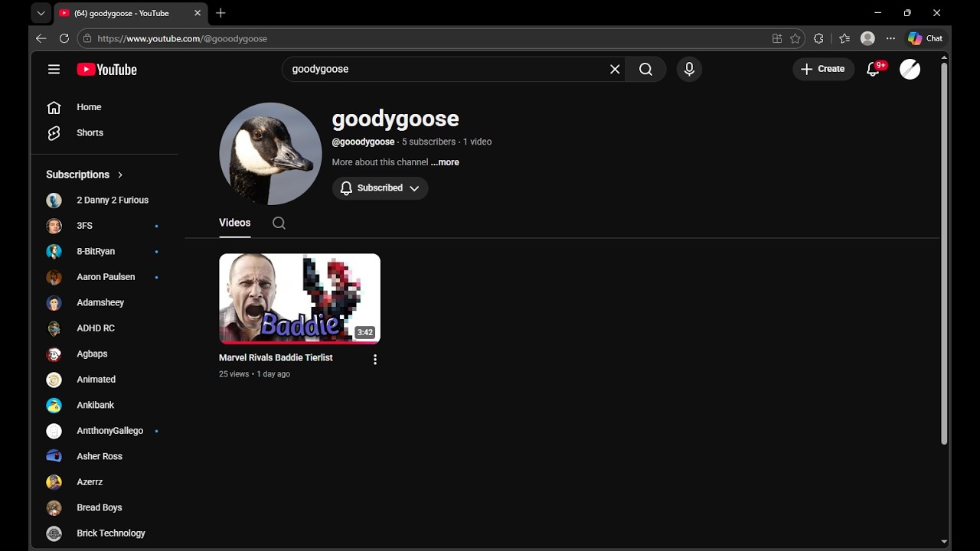Open notifications bell
Screen dimensions: 980x551
click(873, 70)
